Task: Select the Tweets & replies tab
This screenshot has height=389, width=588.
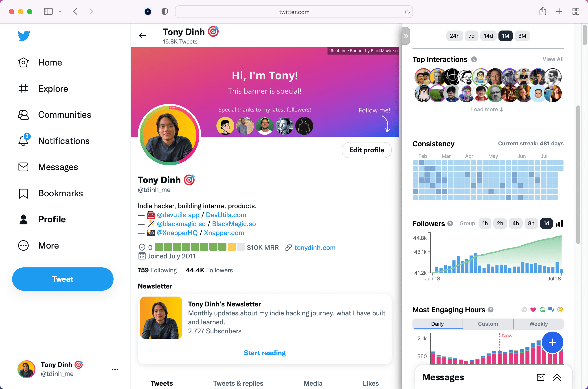Action: (238, 383)
